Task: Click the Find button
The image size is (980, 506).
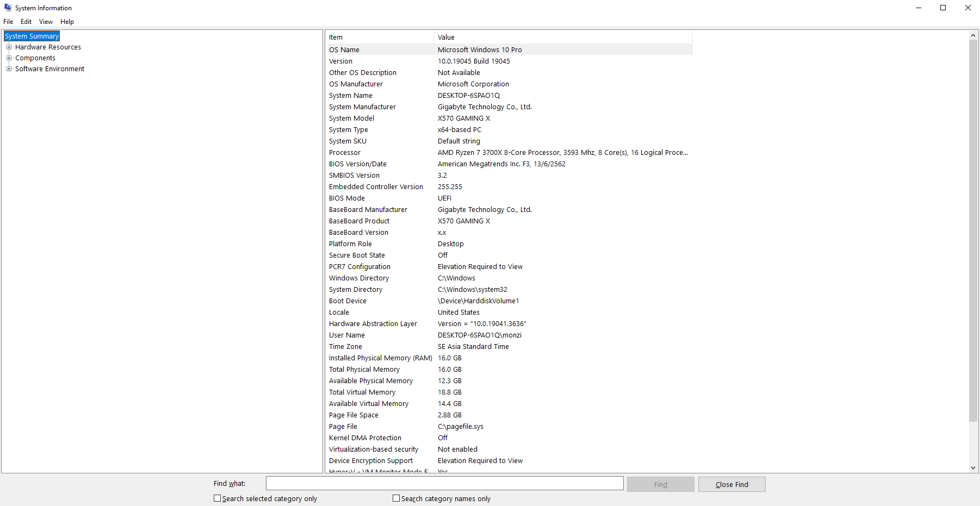Action: point(660,484)
